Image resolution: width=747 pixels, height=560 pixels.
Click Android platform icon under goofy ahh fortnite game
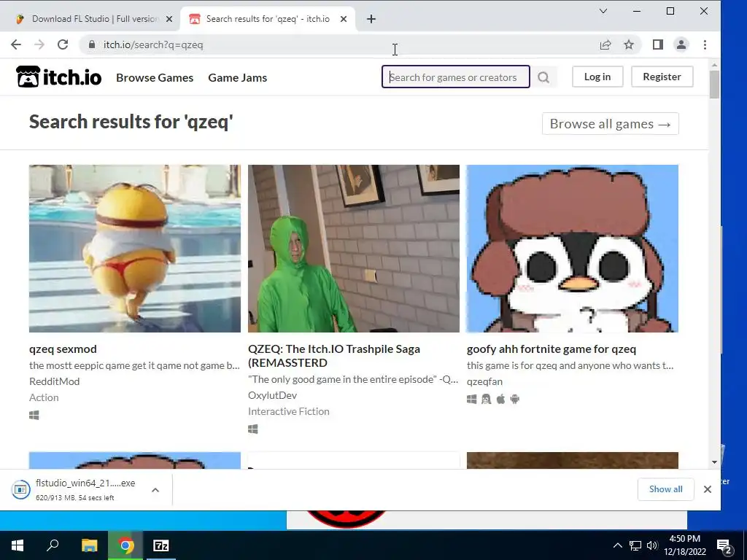(x=514, y=399)
